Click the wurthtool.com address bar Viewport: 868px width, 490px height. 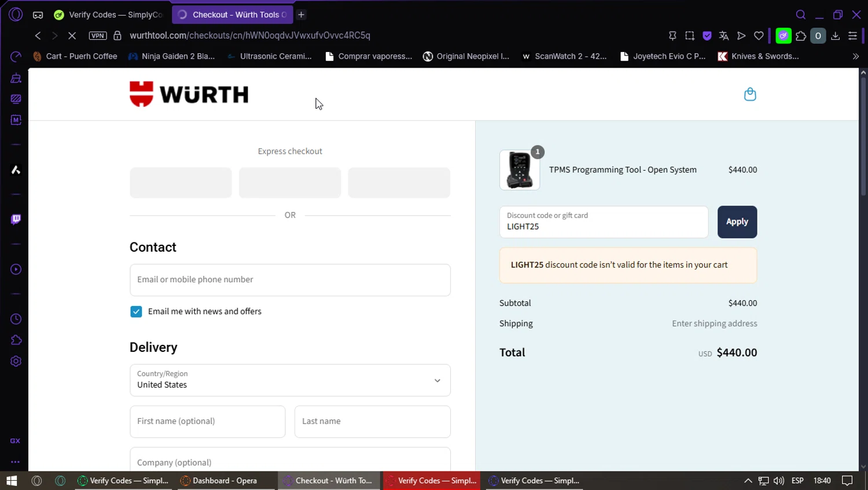[x=250, y=36]
